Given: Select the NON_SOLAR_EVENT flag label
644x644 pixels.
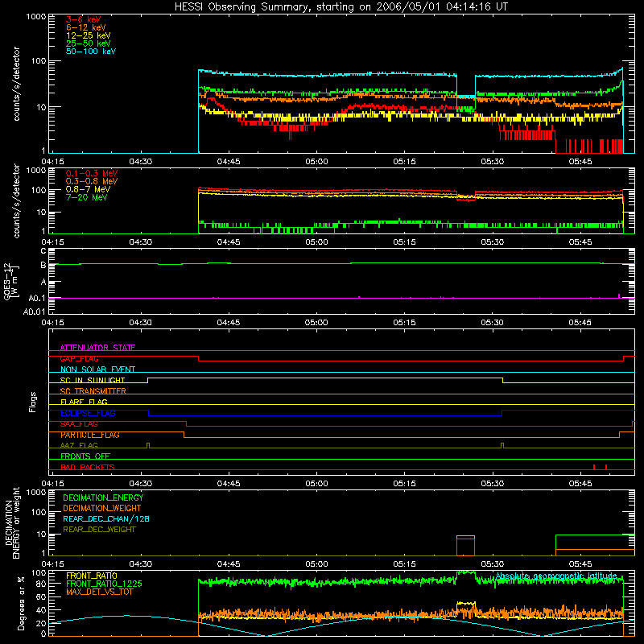Looking at the screenshot, I should [97, 369].
